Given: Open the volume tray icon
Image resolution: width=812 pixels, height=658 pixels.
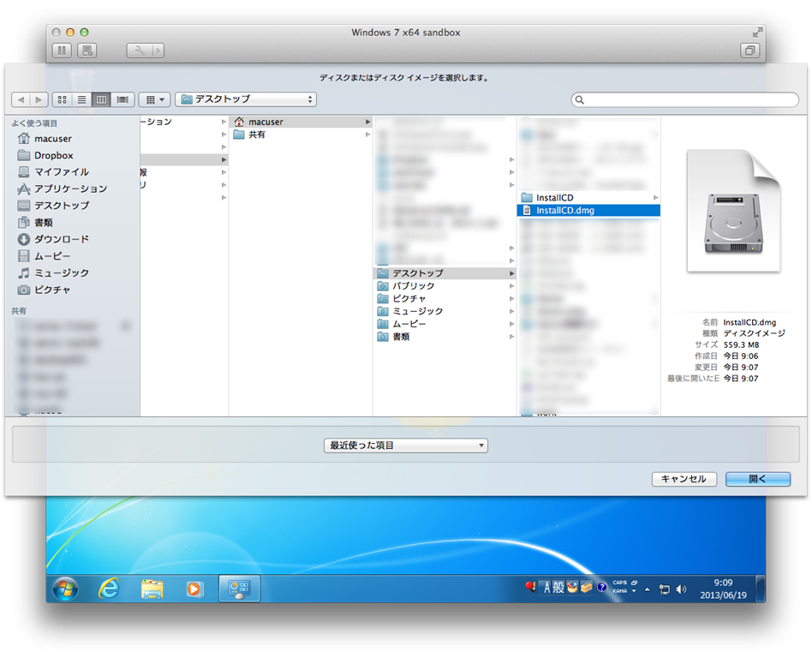Looking at the screenshot, I should [682, 589].
